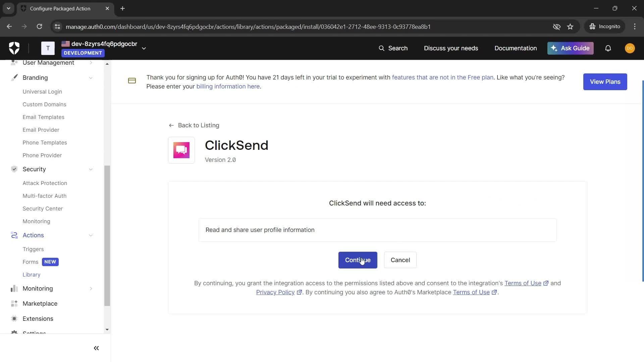This screenshot has height=362, width=644.
Task: Select Multi-factor Auth
Action: tap(44, 196)
